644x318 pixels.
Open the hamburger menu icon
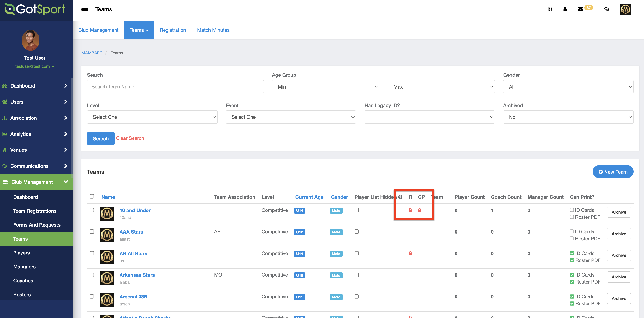85,9
